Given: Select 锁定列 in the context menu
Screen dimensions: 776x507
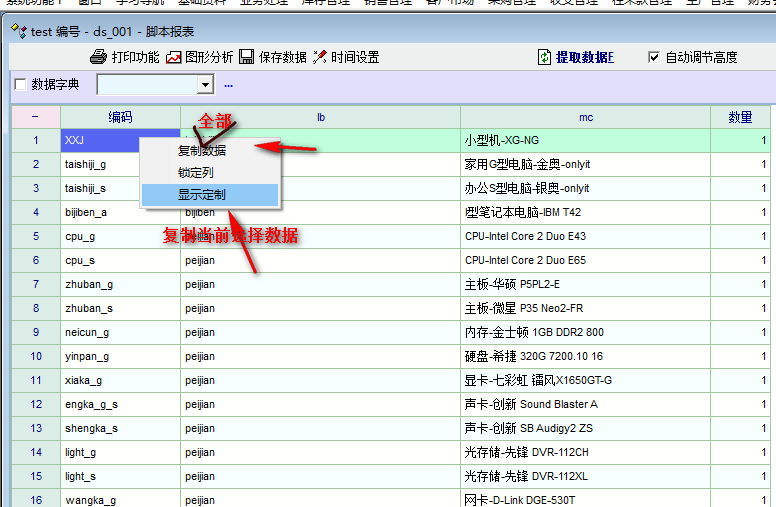Looking at the screenshot, I should point(195,173).
